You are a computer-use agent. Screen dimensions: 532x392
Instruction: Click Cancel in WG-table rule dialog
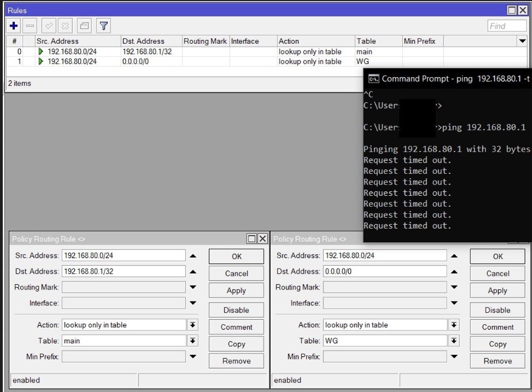498,273
